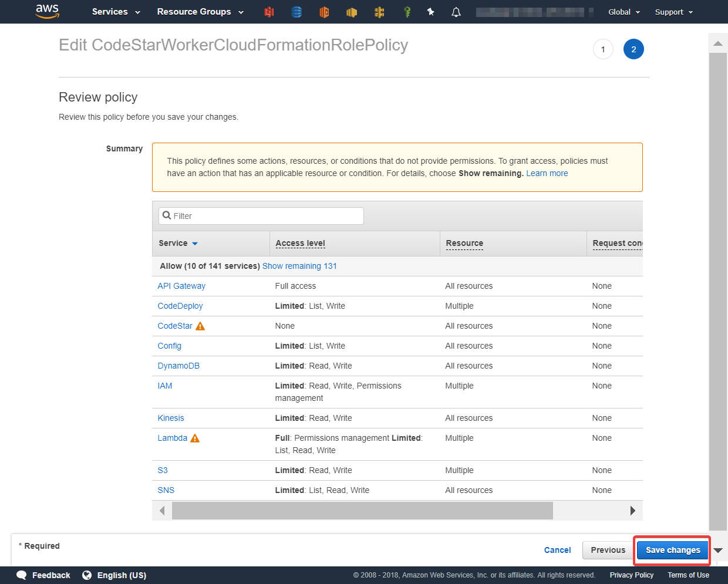Click the left arrow of the horizontal scrollbar
The height and width of the screenshot is (584, 728).
pyautogui.click(x=162, y=511)
